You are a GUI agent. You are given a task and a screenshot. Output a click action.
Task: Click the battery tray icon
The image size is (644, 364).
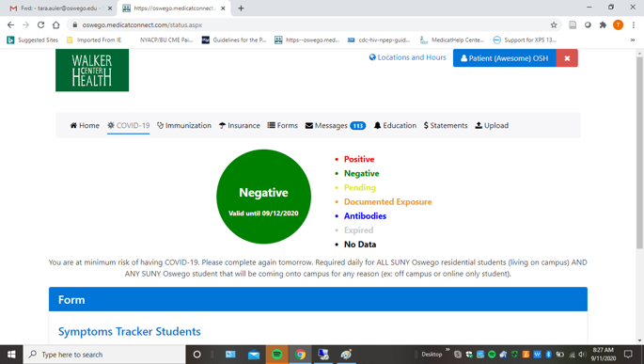click(559, 355)
